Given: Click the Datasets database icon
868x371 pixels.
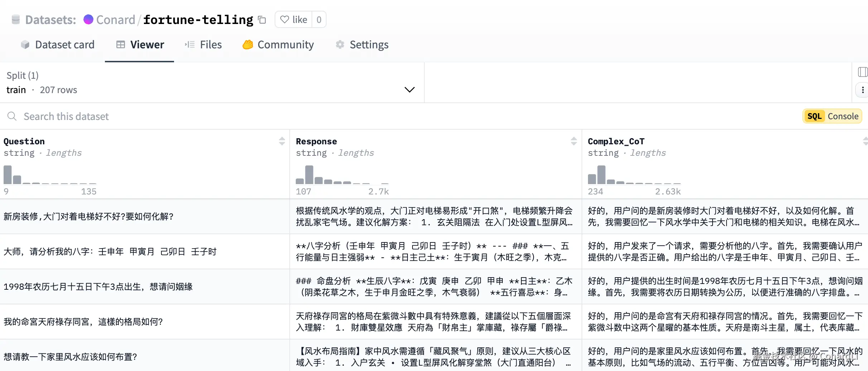Looking at the screenshot, I should click(x=16, y=19).
